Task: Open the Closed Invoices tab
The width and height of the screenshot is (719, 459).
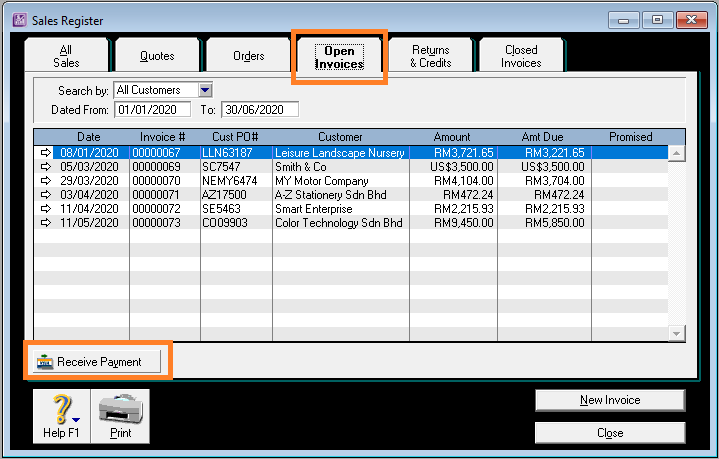Action: [x=521, y=56]
